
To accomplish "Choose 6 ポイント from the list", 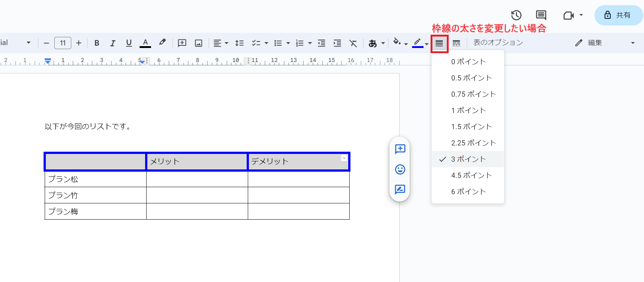I will 468,192.
